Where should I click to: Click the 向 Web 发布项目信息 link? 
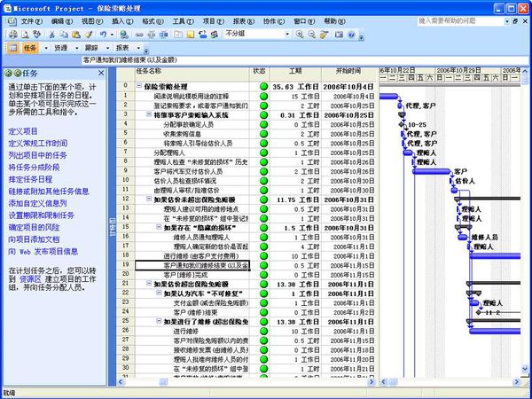click(43, 252)
